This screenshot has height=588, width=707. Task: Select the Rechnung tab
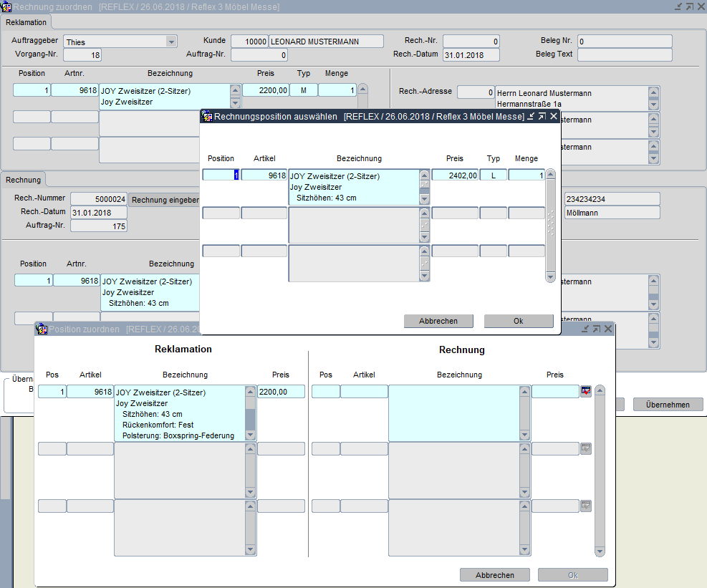coord(24,179)
